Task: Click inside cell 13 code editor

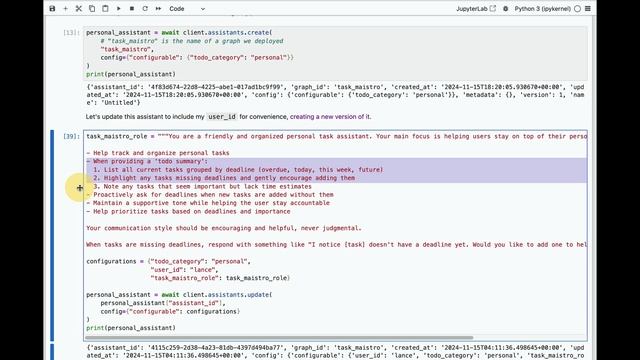Action: (336, 53)
